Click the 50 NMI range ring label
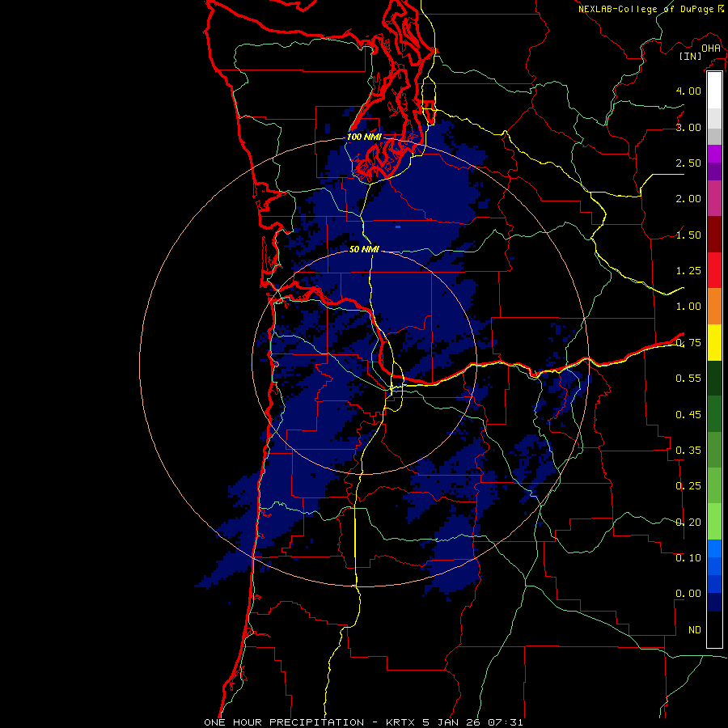The image size is (728, 728). [x=364, y=249]
